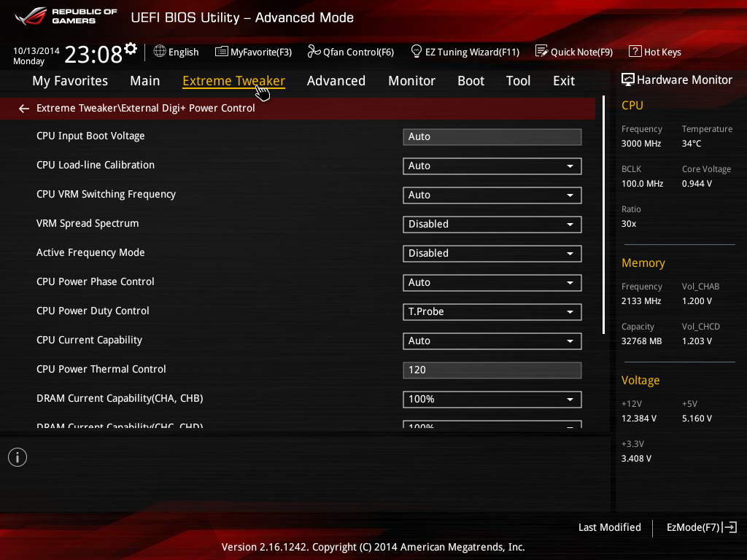This screenshot has width=747, height=560.
Task: Switch to EzMode(F7)
Action: (x=701, y=527)
